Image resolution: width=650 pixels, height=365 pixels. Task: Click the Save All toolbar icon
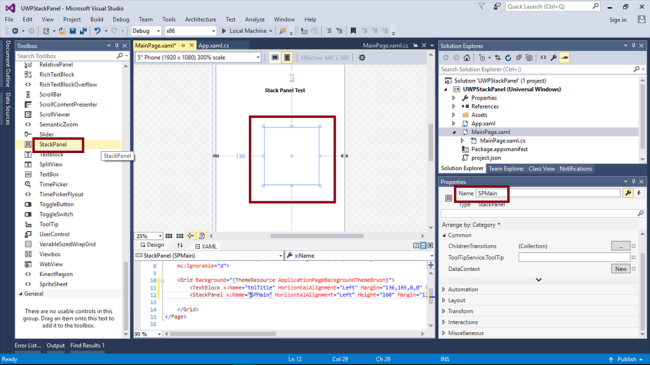pyautogui.click(x=83, y=31)
